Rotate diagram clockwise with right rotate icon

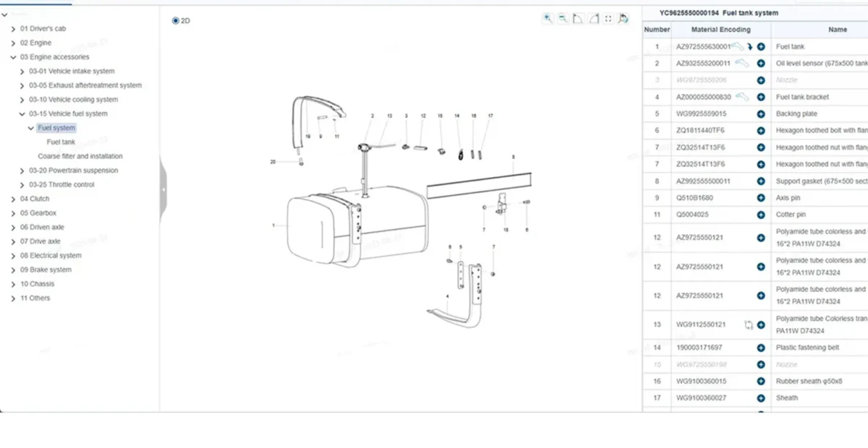(593, 19)
